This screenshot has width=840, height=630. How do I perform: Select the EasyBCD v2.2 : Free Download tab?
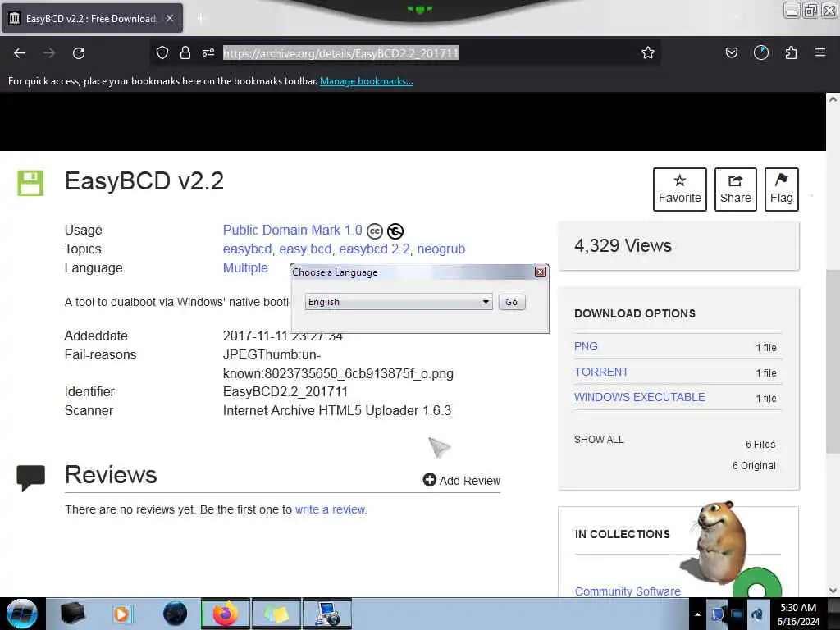click(x=92, y=19)
